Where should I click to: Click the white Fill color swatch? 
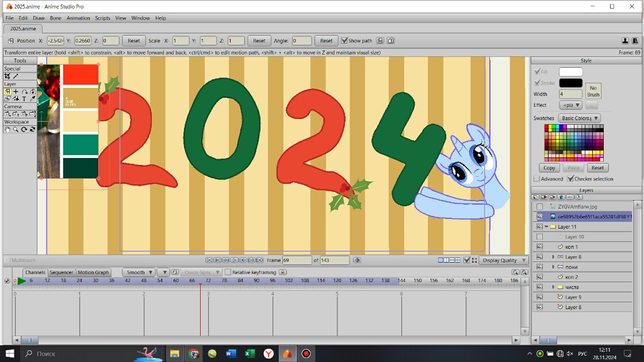tap(570, 72)
